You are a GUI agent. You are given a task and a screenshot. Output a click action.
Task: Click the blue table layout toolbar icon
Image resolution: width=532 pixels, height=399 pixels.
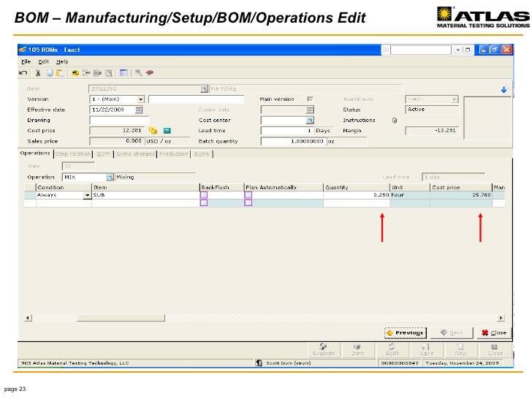pyautogui.click(x=123, y=72)
